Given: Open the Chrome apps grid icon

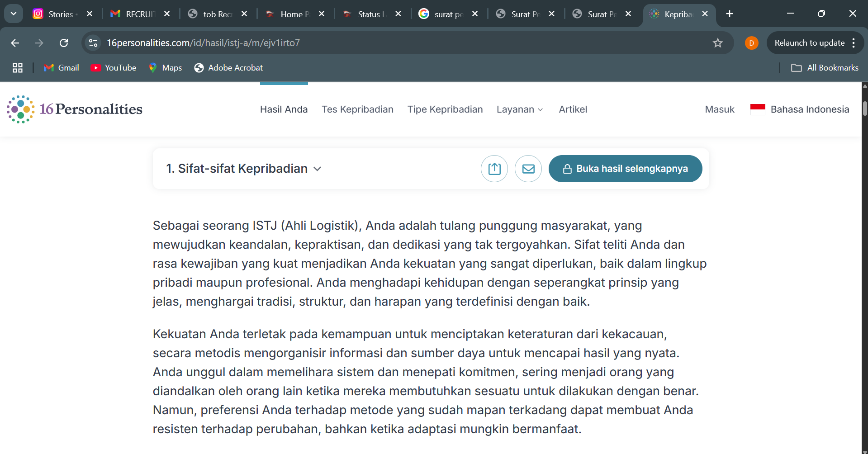Looking at the screenshot, I should [18, 68].
